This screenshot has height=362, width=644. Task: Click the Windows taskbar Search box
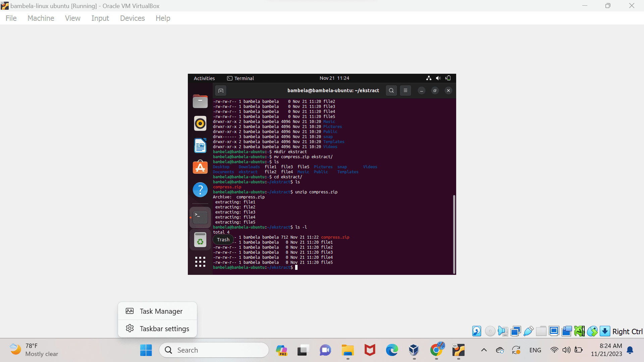(x=214, y=350)
